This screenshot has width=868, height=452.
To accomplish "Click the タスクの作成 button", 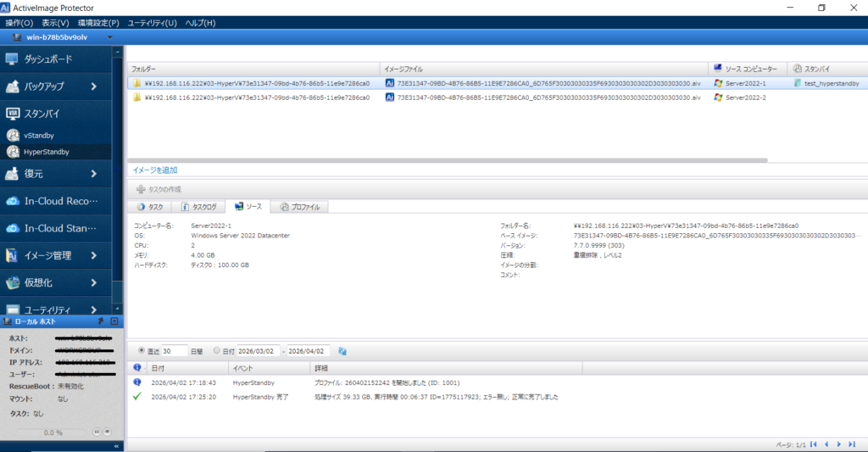I will pos(159,189).
